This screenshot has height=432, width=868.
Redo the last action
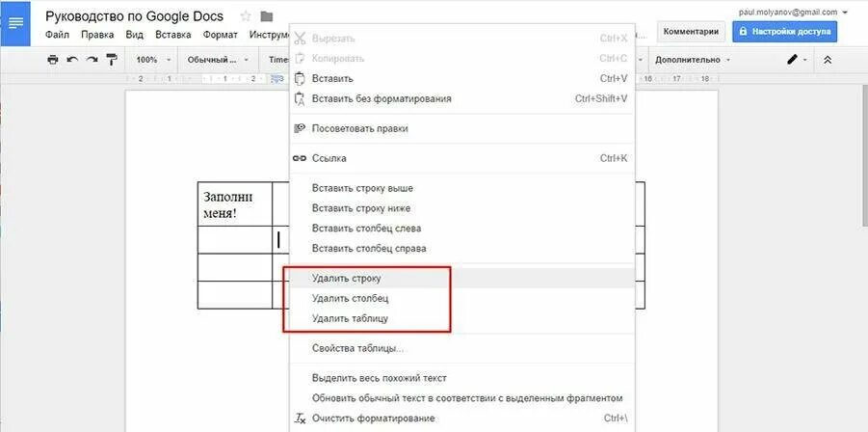[x=92, y=60]
